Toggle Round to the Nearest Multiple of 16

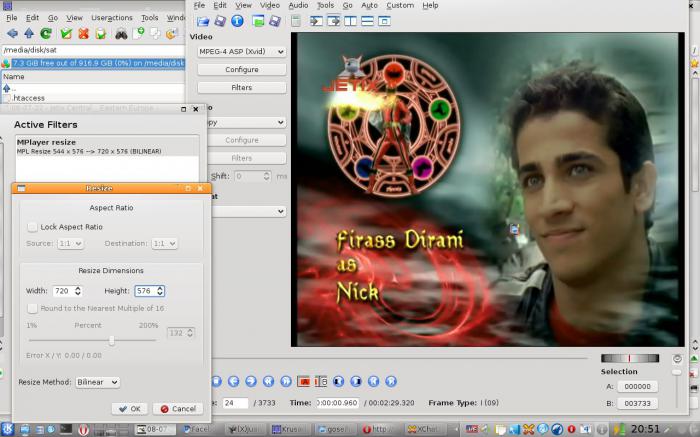pyautogui.click(x=32, y=308)
